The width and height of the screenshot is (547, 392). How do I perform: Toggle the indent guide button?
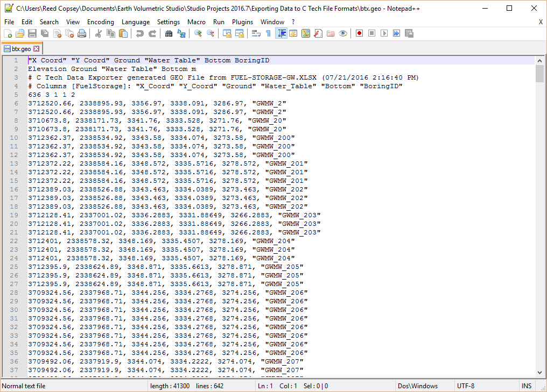pyautogui.click(x=280, y=33)
